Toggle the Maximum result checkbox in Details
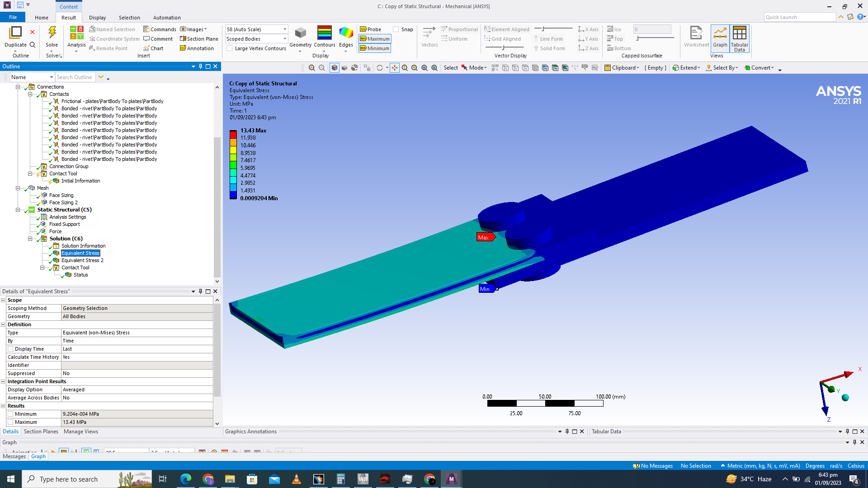The height and width of the screenshot is (488, 868). pyautogui.click(x=10, y=422)
